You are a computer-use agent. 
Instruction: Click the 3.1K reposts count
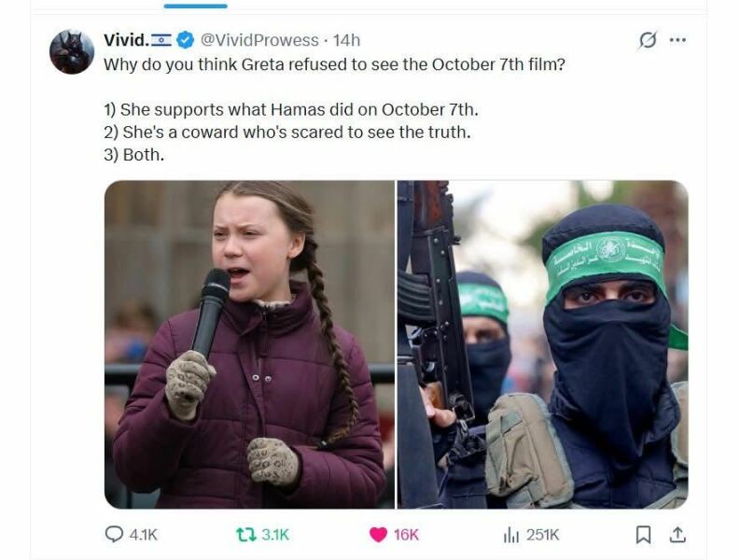click(x=275, y=535)
